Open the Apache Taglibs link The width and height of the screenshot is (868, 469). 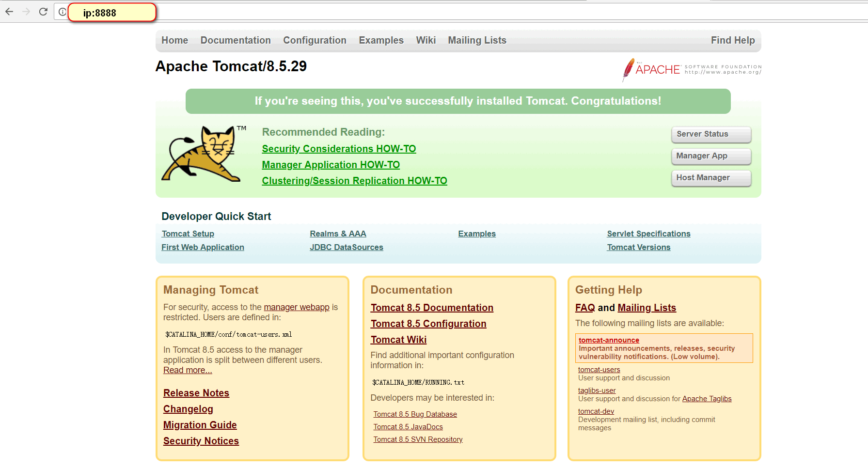(x=707, y=399)
